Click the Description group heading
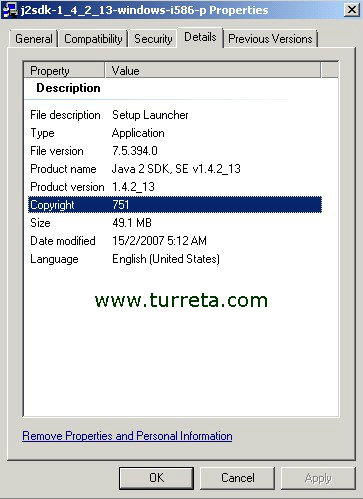Viewport: 363px width, 499px height. (68, 88)
